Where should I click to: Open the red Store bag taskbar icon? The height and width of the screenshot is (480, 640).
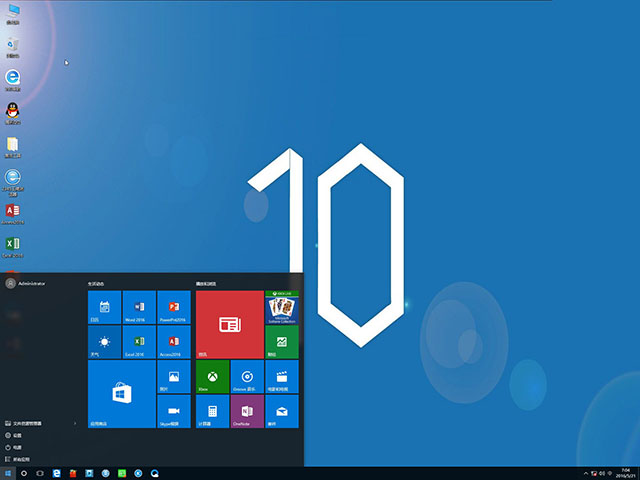(73, 473)
